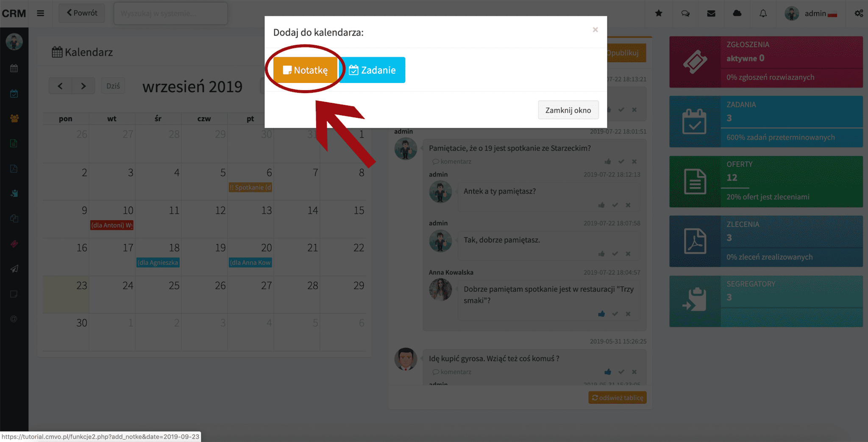Image resolution: width=868 pixels, height=442 pixels.
Task: Open the bell notifications icon
Action: pos(763,13)
